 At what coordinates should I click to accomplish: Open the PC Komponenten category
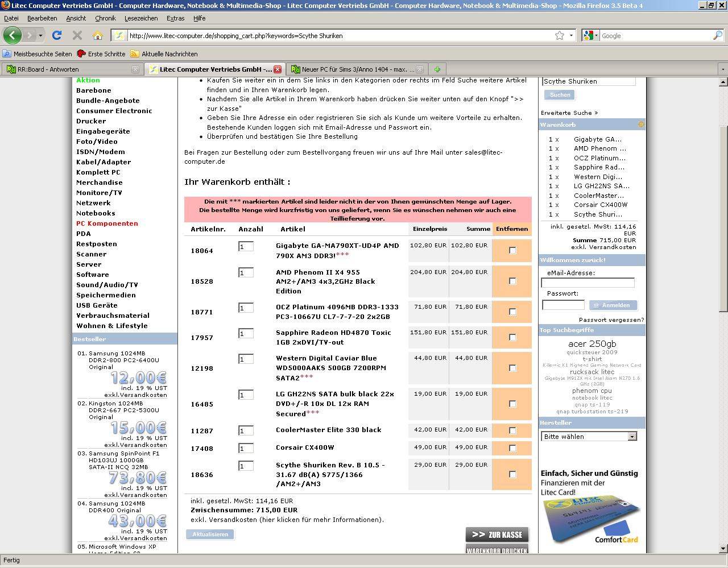point(107,223)
